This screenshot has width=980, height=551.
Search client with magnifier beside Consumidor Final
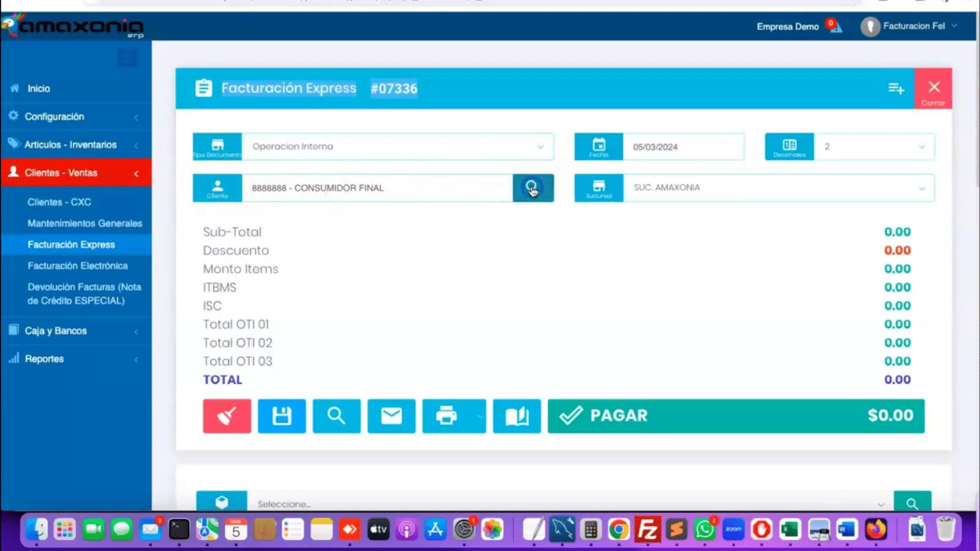pyautogui.click(x=532, y=188)
